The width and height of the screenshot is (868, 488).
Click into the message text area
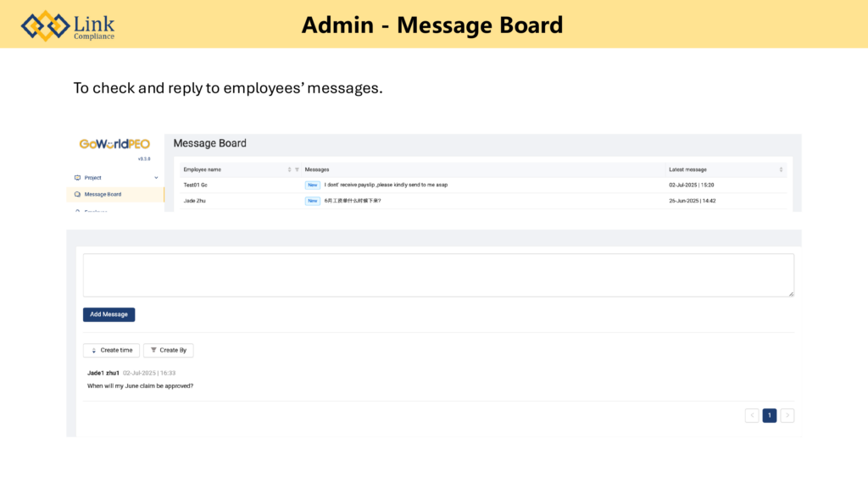point(438,275)
